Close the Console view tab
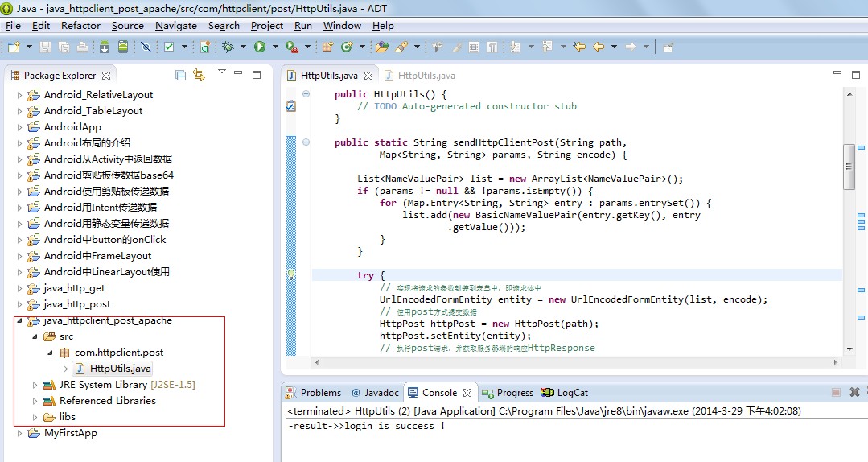Image resolution: width=868 pixels, height=462 pixels. [x=467, y=392]
